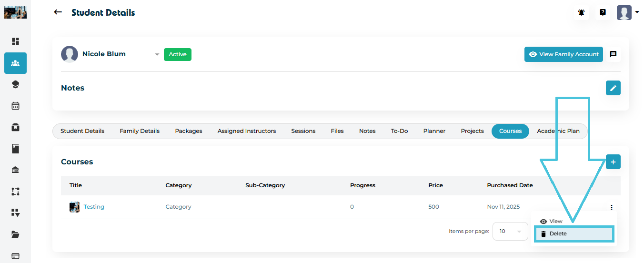Expand the student name dropdown arrow
Image resolution: width=644 pixels, height=263 pixels.
[x=157, y=55]
